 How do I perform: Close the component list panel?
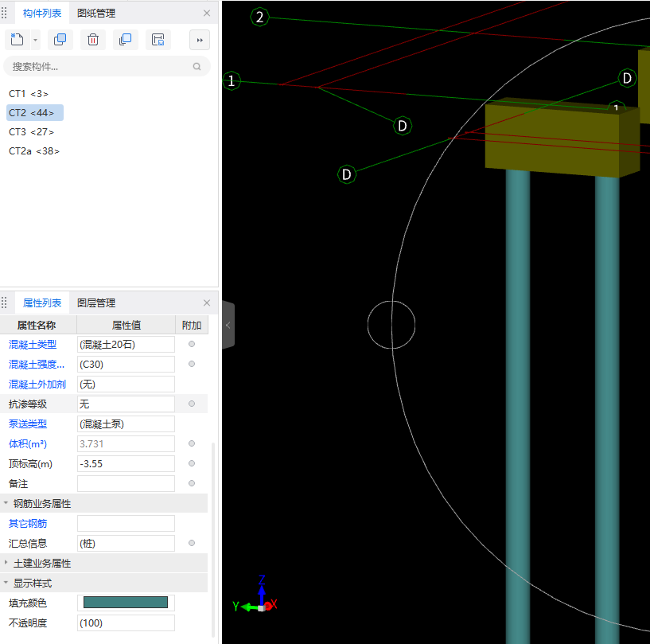pos(207,14)
